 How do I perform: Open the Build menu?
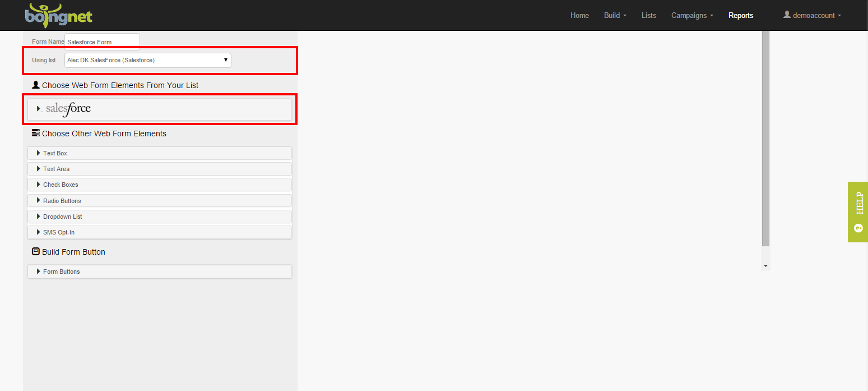(x=615, y=15)
